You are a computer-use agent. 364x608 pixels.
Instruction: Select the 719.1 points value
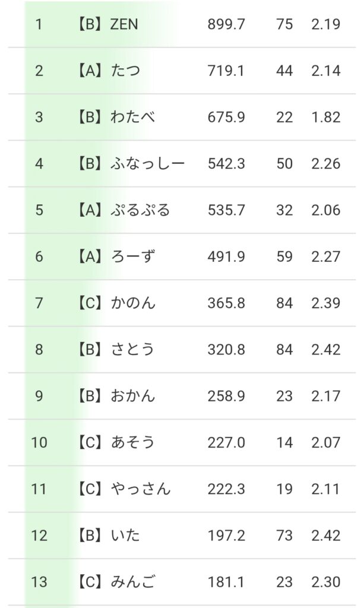tap(226, 71)
